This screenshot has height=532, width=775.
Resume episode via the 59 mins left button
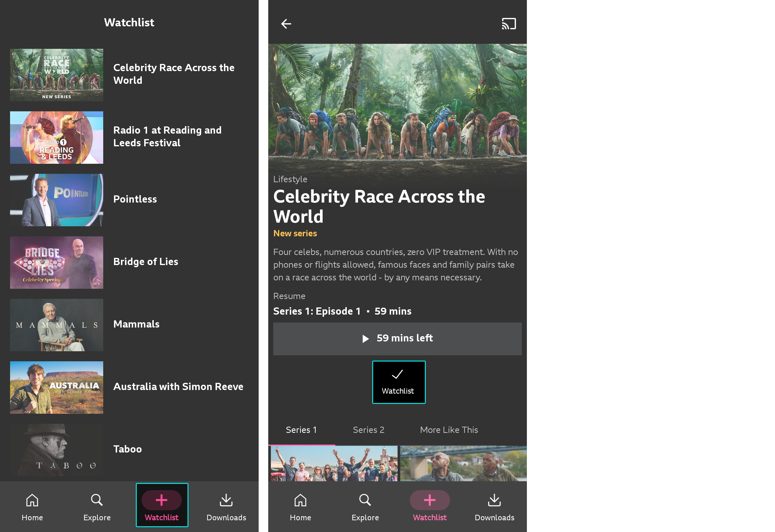pyautogui.click(x=397, y=338)
